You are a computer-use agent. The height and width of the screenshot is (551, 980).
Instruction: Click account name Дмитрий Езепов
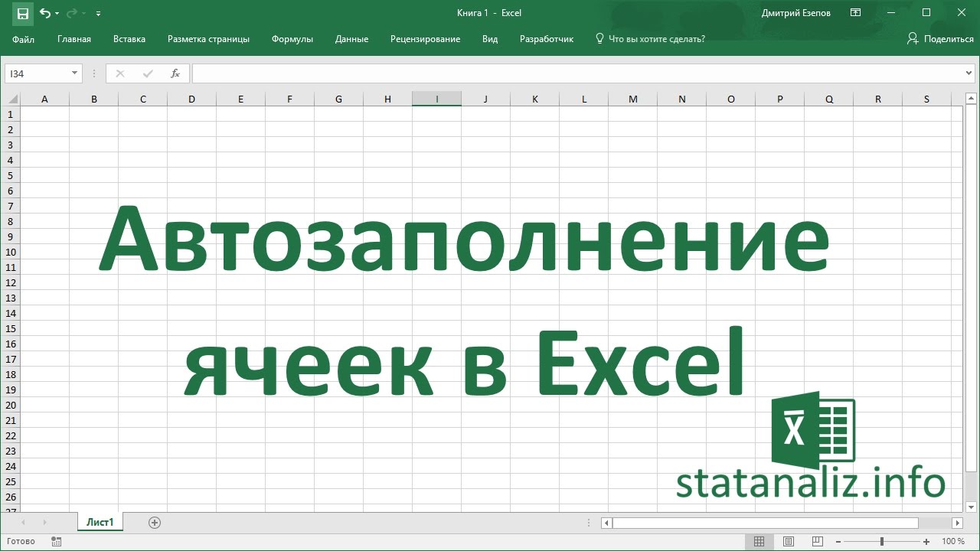point(796,13)
